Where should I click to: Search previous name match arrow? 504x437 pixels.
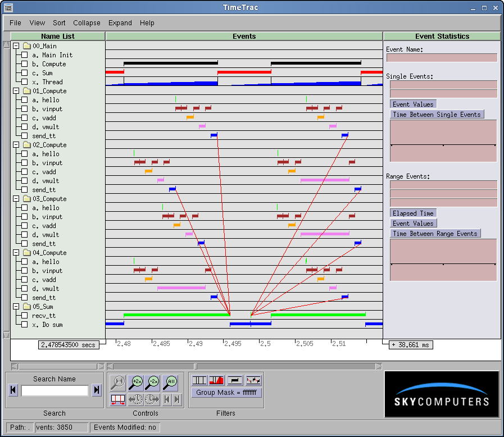pyautogui.click(x=13, y=390)
